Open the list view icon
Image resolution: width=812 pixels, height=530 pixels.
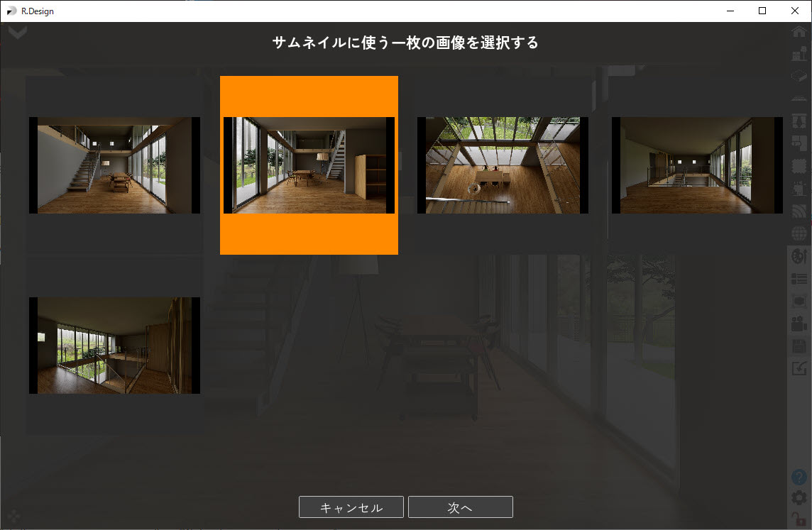799,278
